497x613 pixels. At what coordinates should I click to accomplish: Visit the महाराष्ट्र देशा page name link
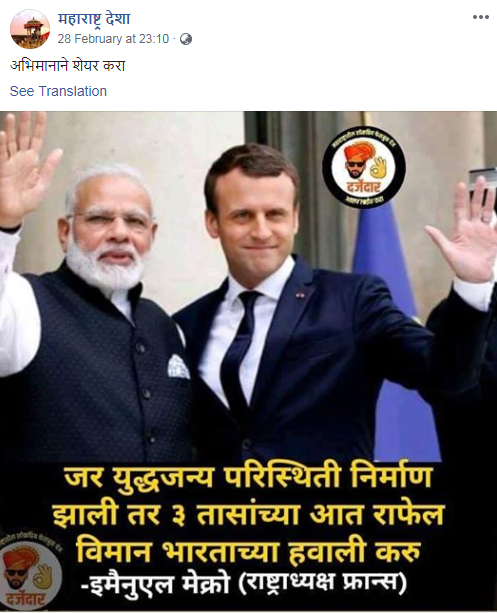click(x=94, y=19)
